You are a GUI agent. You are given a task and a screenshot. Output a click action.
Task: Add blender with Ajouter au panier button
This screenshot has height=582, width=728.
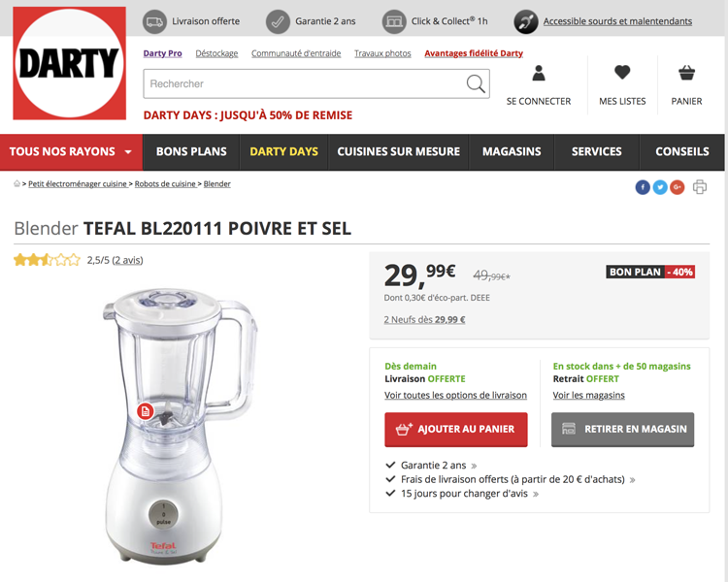(x=456, y=430)
